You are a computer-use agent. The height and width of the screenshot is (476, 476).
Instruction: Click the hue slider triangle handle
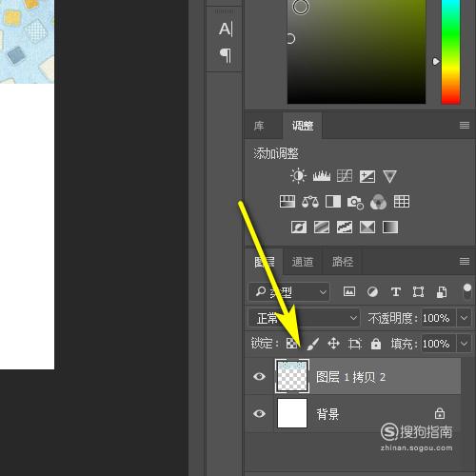[436, 61]
